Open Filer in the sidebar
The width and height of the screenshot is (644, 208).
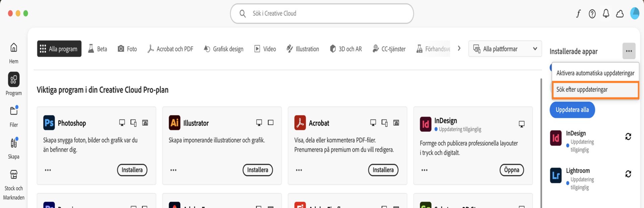pos(14,116)
